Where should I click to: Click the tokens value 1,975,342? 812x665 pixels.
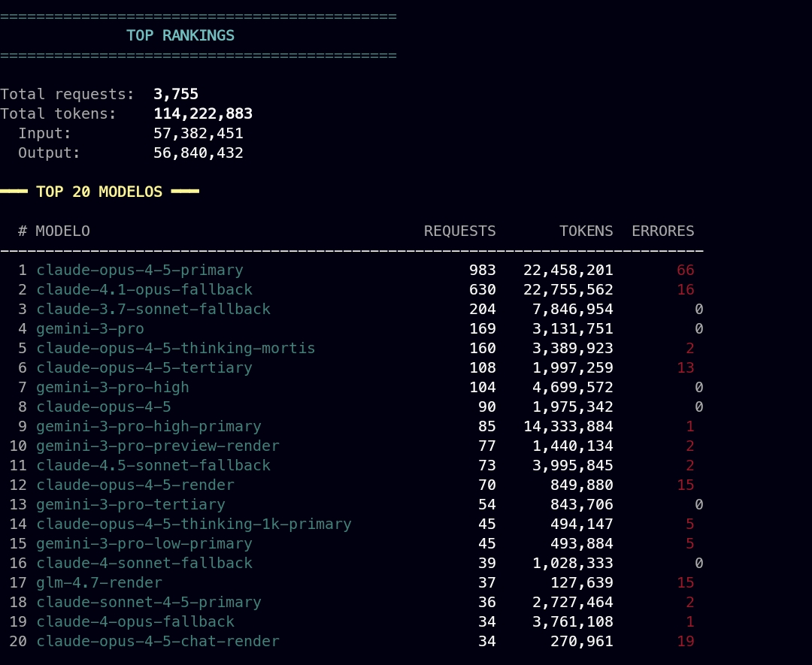573,407
